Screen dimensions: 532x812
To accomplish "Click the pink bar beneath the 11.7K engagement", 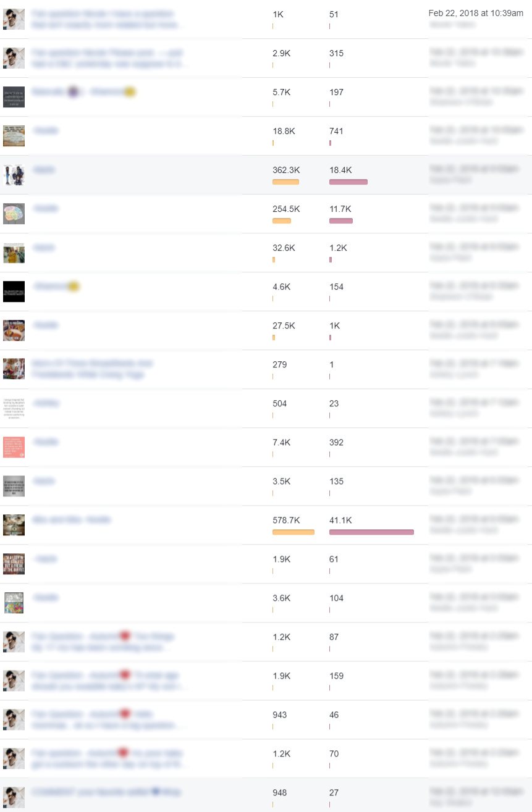I will point(341,220).
